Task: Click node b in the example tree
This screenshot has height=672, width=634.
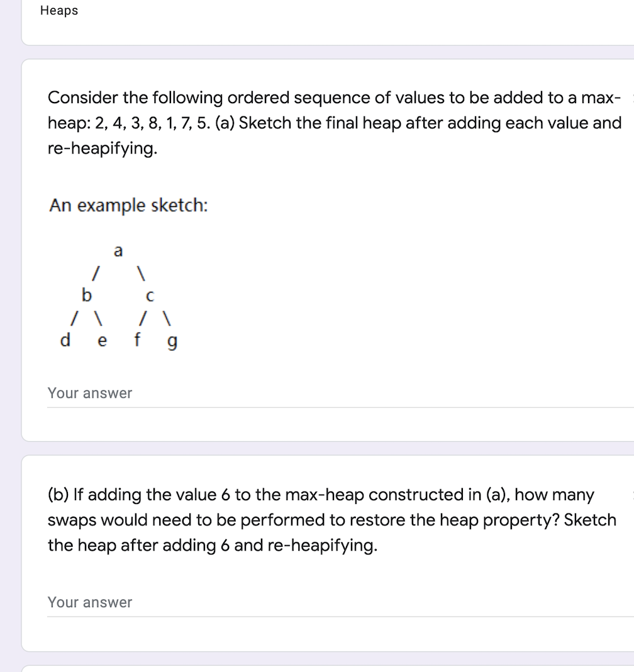Action: [87, 295]
